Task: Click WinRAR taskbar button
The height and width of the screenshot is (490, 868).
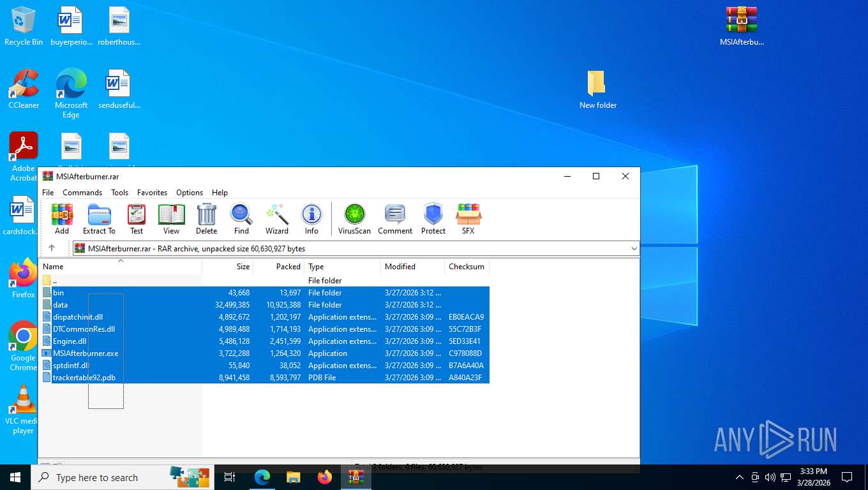Action: point(355,477)
